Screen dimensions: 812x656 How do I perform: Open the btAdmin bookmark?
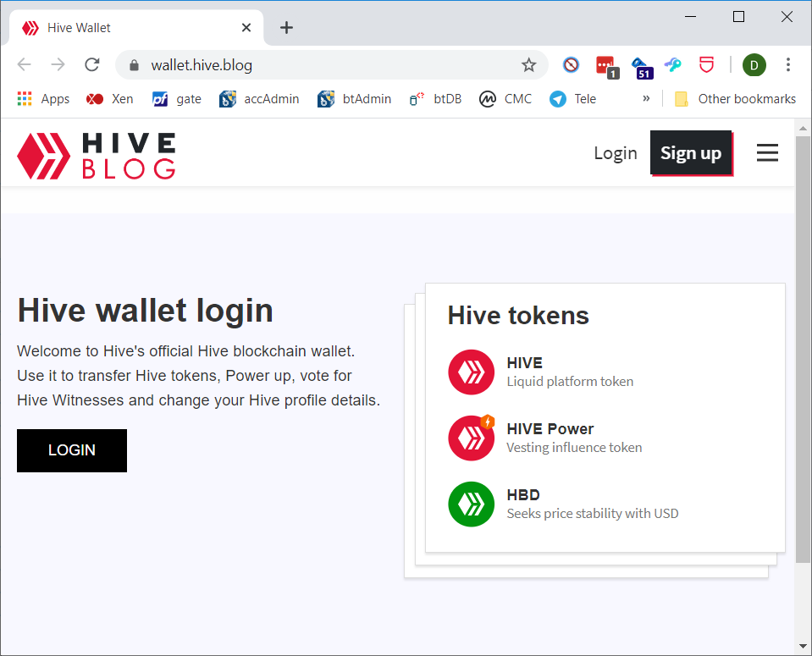point(354,99)
